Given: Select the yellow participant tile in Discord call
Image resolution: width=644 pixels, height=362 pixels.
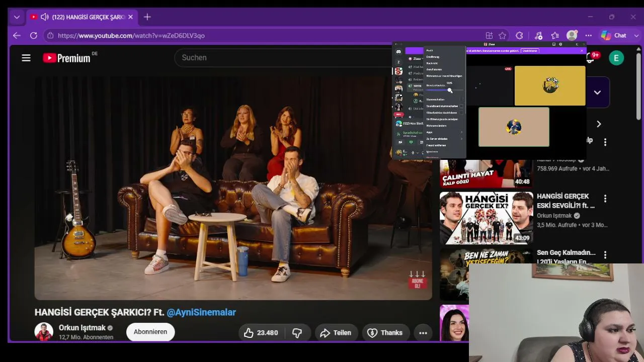Looking at the screenshot, I should [x=550, y=85].
